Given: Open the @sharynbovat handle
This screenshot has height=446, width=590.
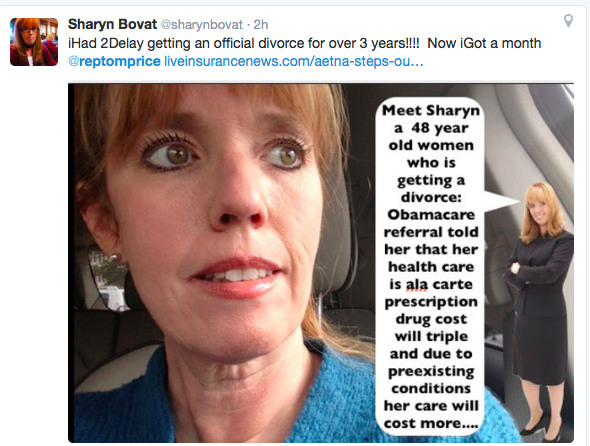Looking at the screenshot, I should coord(202,25).
